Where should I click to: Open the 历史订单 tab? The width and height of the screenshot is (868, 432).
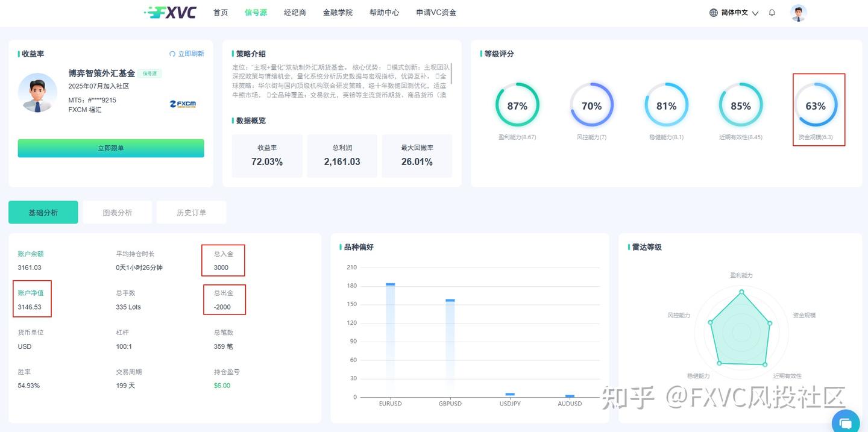pos(191,212)
